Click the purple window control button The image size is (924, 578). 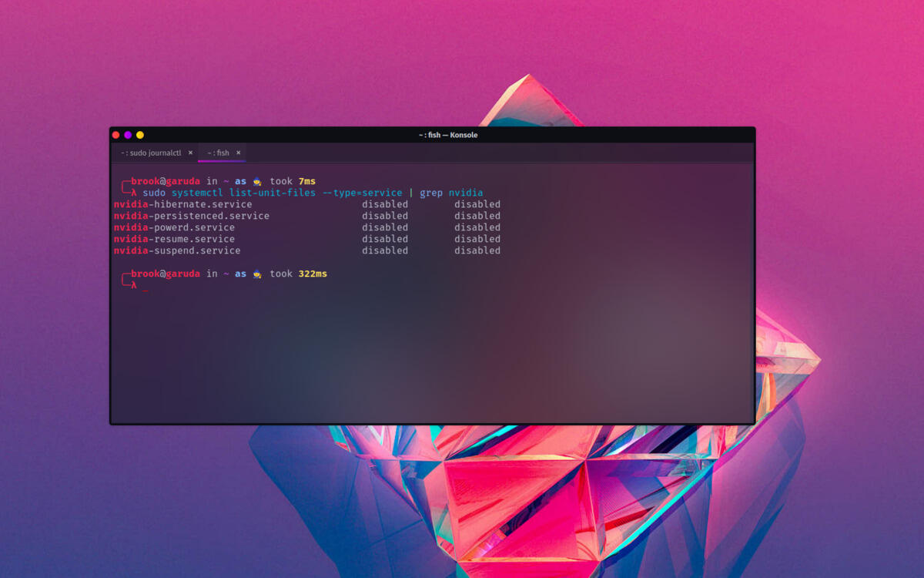pos(128,135)
